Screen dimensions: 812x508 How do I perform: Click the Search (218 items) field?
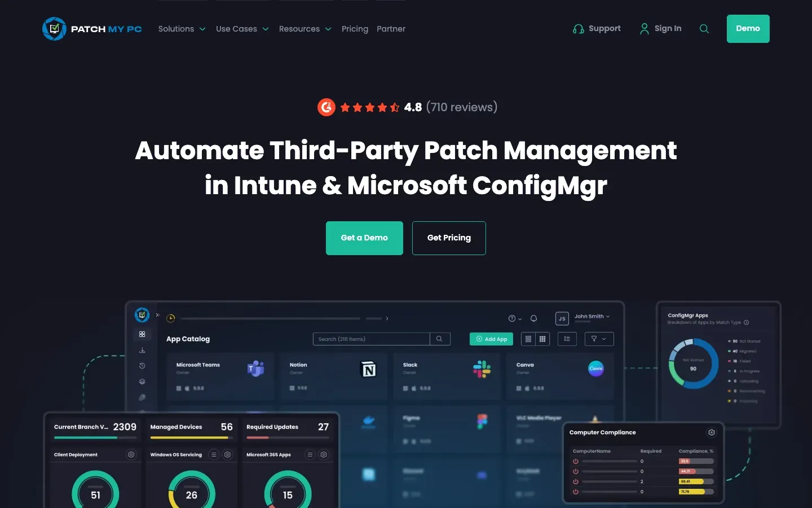pyautogui.click(x=371, y=339)
